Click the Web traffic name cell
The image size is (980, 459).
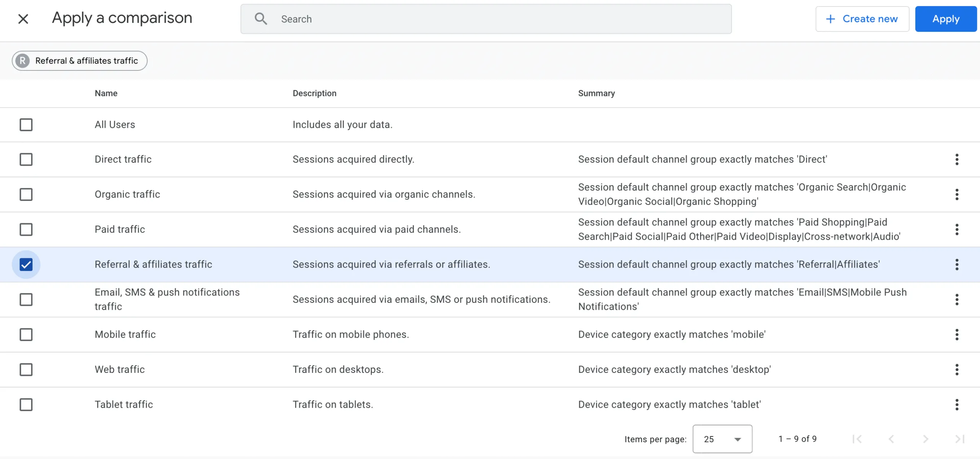pos(120,369)
